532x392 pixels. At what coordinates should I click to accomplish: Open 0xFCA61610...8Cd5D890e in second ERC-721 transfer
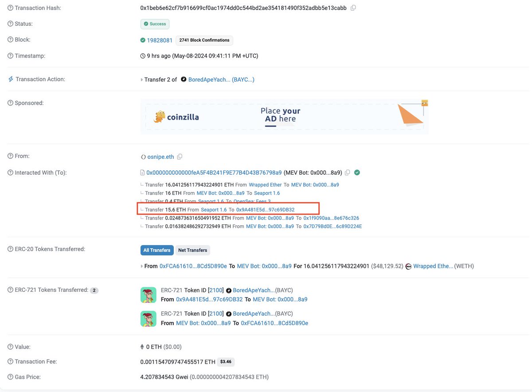(274, 323)
